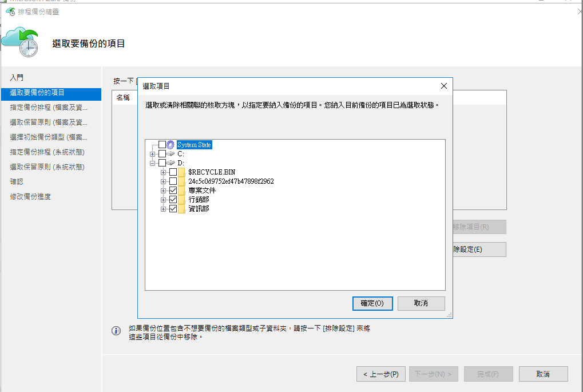Screen dimensions: 583x392
Task: Click the $RECYCLE.BIN folder icon
Action: [x=181, y=172]
